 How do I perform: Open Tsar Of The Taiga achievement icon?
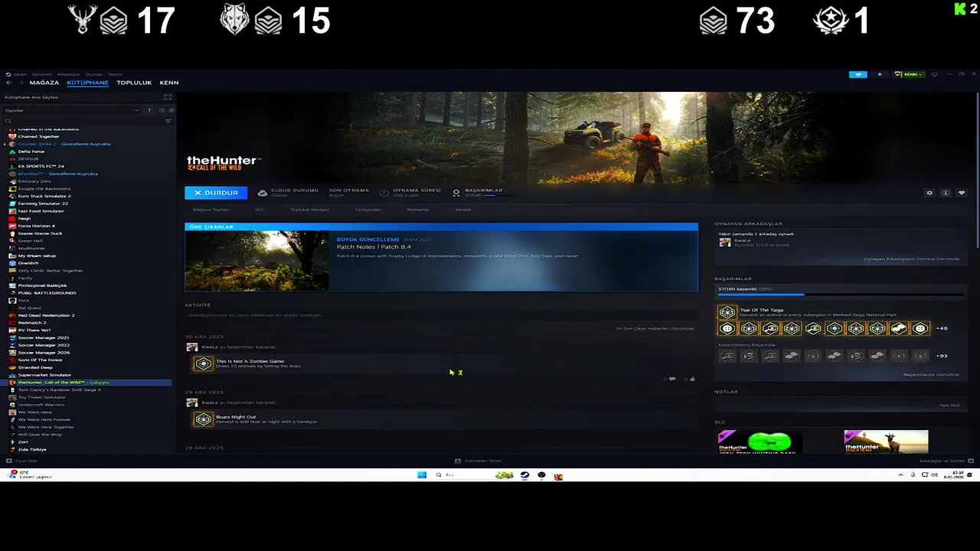[x=727, y=312]
